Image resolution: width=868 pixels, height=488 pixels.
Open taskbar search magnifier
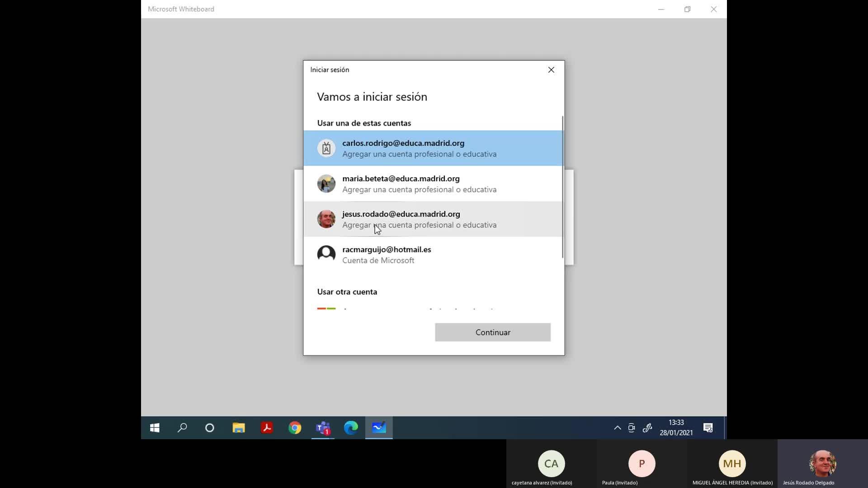182,428
